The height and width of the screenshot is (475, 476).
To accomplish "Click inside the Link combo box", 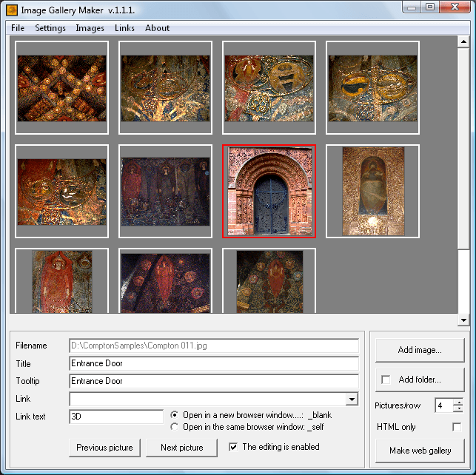I will (207, 400).
